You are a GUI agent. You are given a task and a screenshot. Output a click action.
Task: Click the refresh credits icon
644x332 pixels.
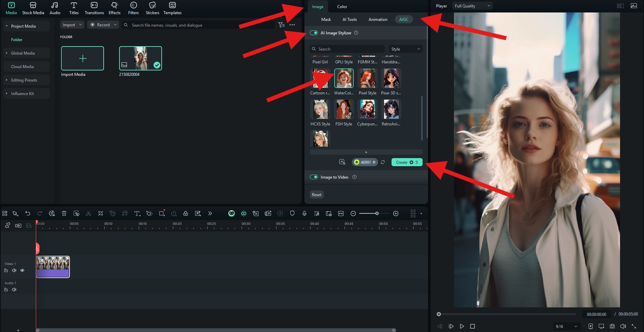coord(383,162)
